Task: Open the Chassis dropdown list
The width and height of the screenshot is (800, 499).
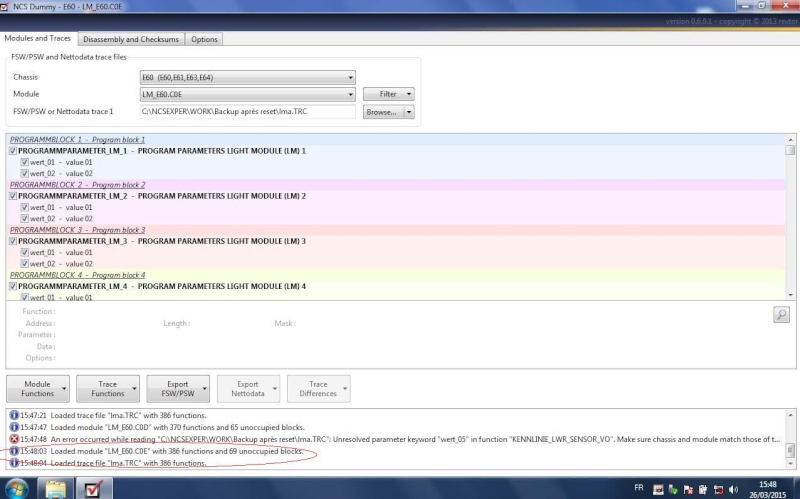Action: pos(247,78)
